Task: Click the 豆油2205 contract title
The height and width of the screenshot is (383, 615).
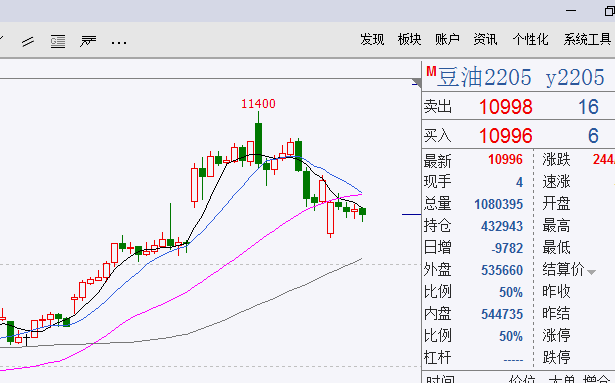Action: pyautogui.click(x=484, y=77)
